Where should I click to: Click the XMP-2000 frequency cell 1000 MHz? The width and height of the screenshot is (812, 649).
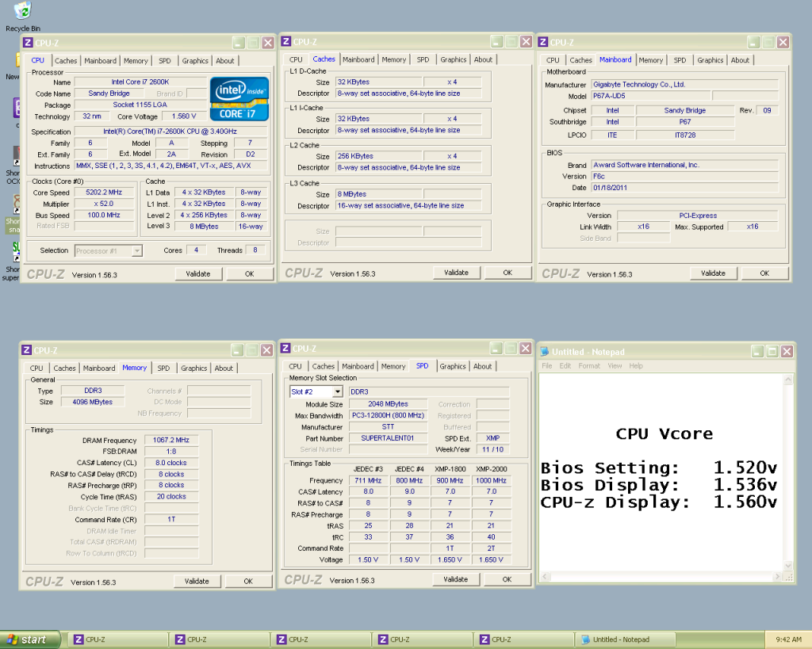(491, 480)
